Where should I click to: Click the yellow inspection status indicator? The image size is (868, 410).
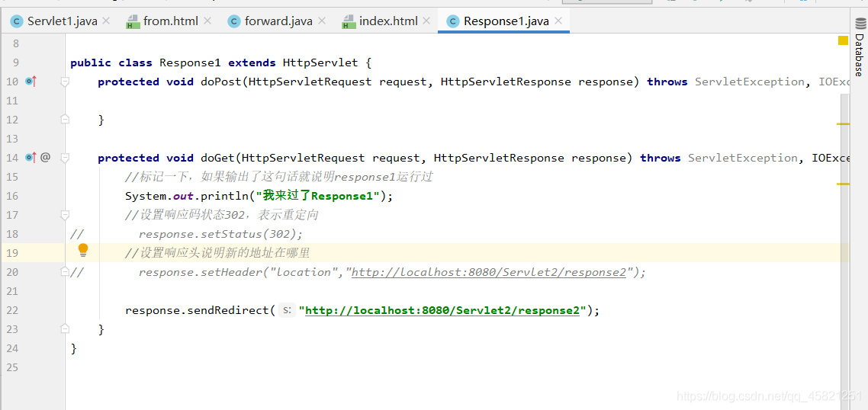tap(843, 40)
